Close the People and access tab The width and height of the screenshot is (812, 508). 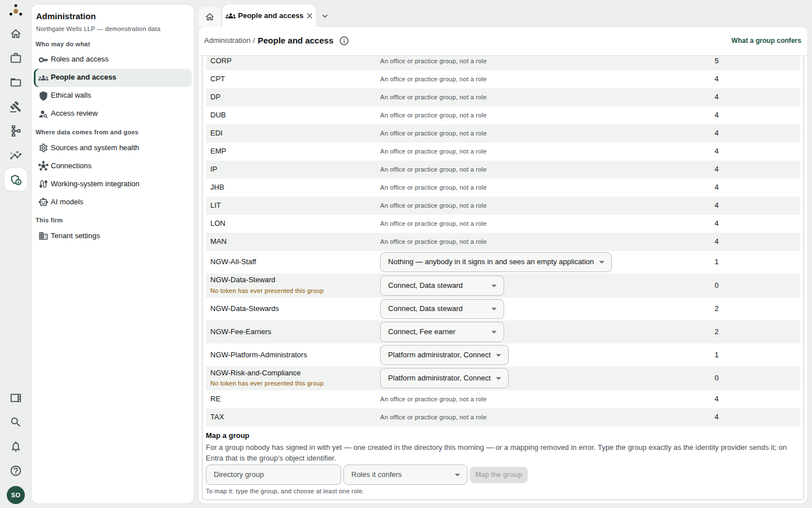pos(310,16)
